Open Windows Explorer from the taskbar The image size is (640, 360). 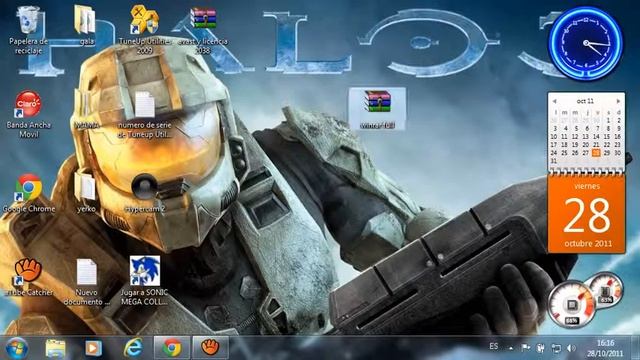click(x=56, y=348)
